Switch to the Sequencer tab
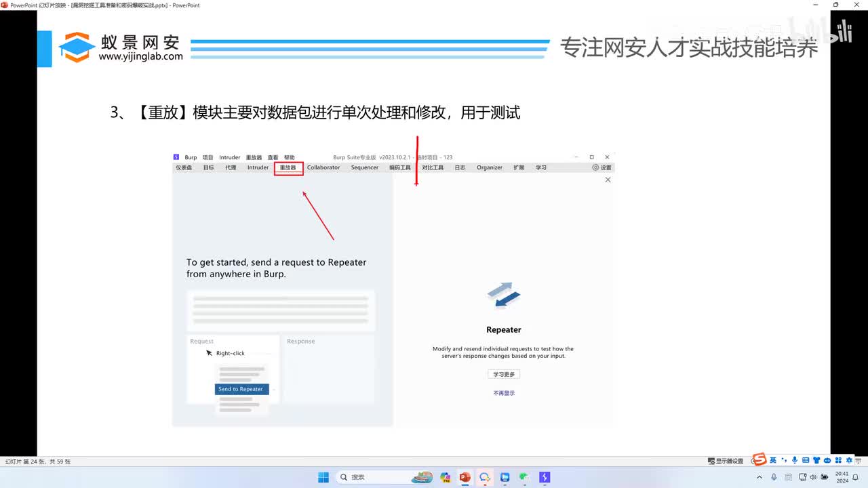This screenshot has height=488, width=868. pos(365,167)
